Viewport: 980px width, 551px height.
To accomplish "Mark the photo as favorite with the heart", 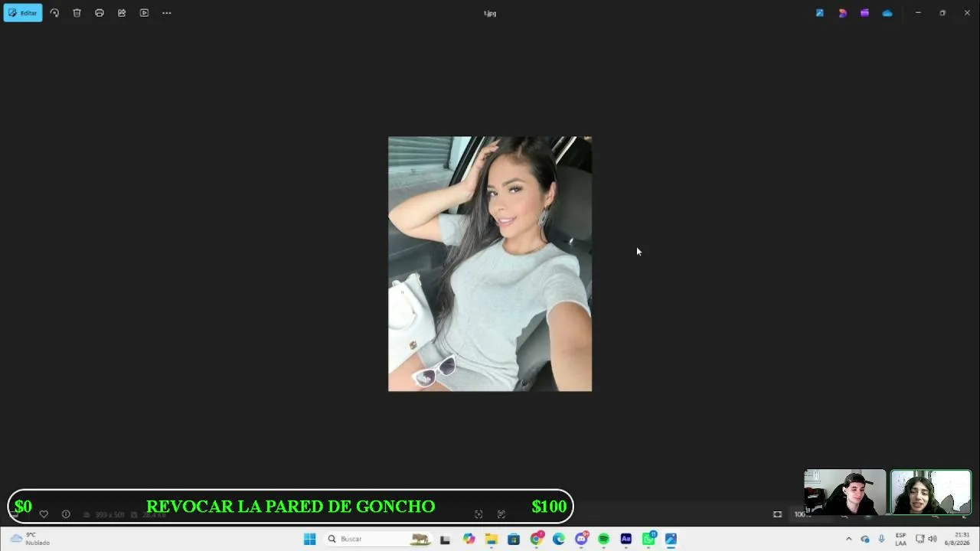I will (x=44, y=514).
